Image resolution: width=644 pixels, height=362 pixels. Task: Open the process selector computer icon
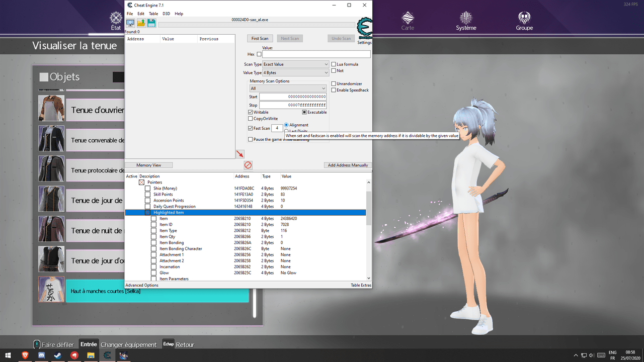[130, 23]
